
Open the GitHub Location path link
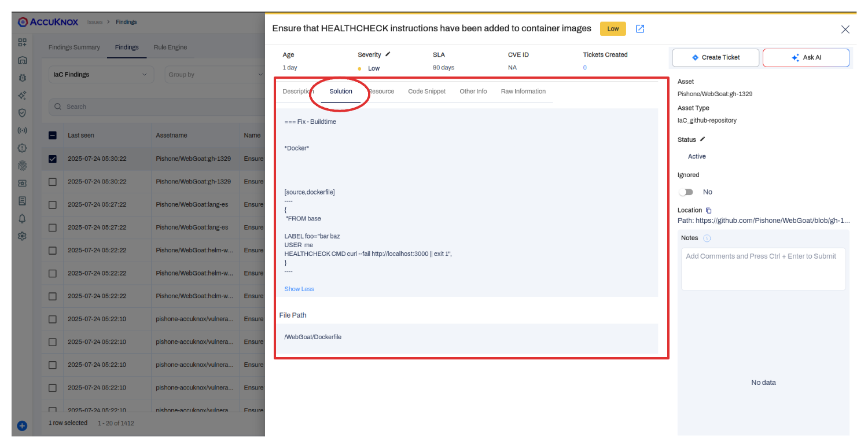click(x=764, y=221)
